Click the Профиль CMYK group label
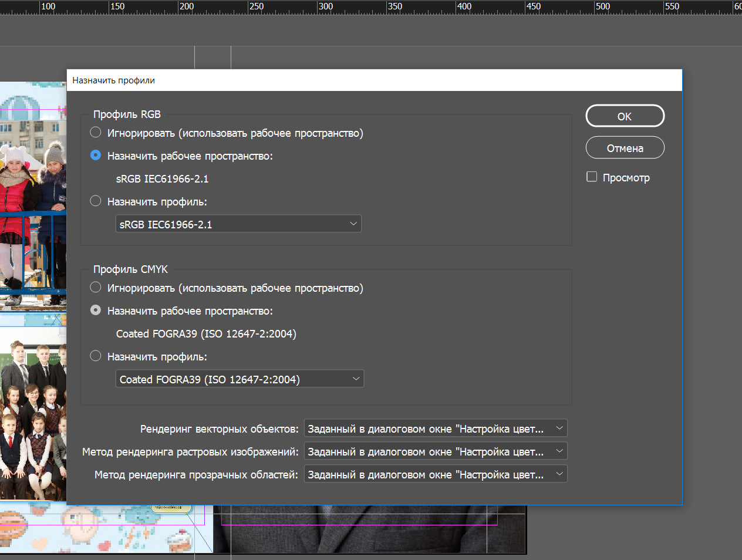Viewport: 742px width, 560px height. (x=130, y=269)
